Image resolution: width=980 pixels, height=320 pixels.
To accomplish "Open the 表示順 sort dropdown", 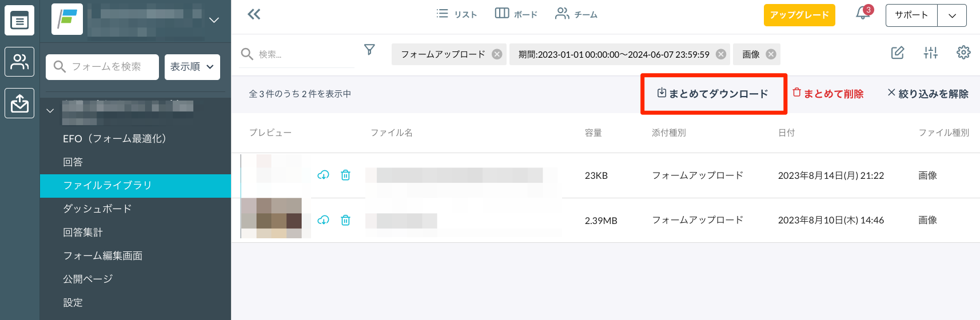I will (192, 67).
